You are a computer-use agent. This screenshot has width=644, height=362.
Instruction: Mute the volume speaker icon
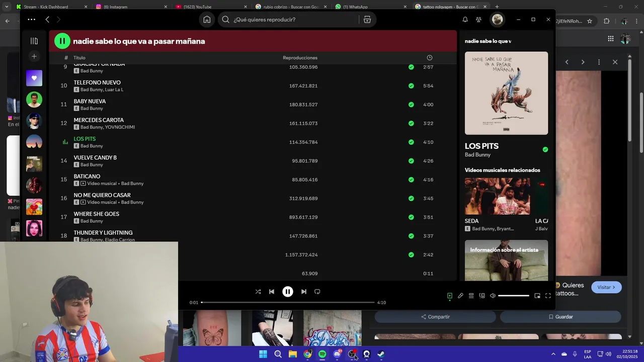493,296
